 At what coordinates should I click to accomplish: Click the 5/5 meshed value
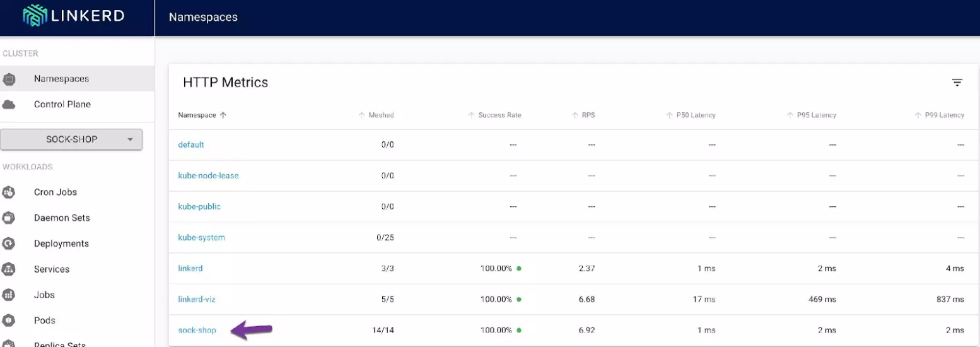coord(388,299)
